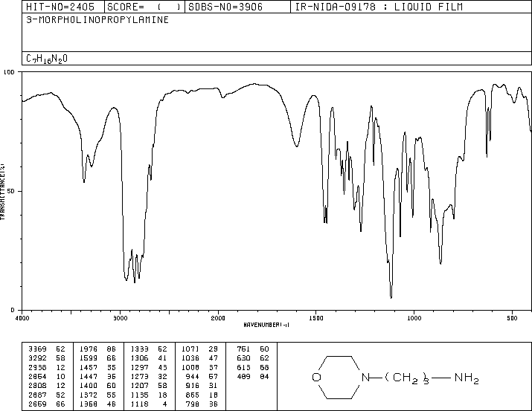Click peak table entry 489

click(243, 376)
